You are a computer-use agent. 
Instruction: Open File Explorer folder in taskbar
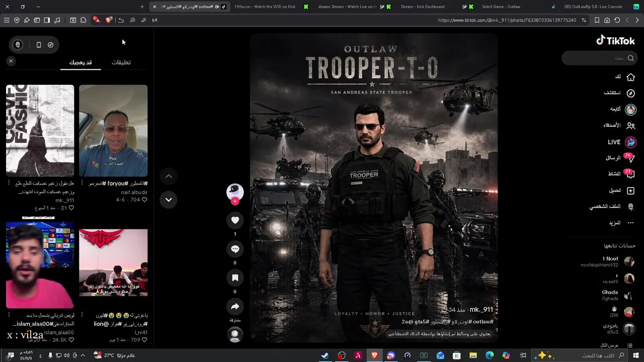473,355
